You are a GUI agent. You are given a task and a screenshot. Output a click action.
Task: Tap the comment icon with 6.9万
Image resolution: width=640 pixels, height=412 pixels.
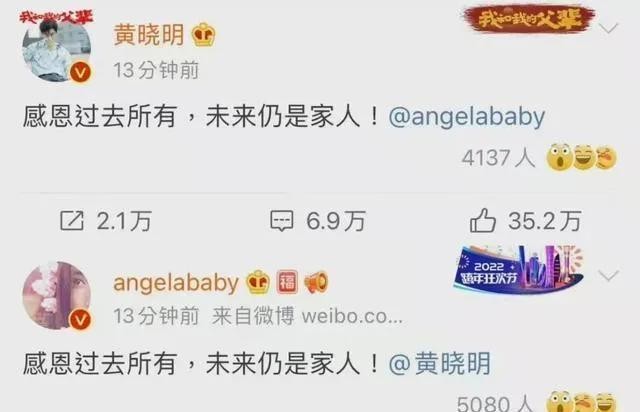point(282,221)
